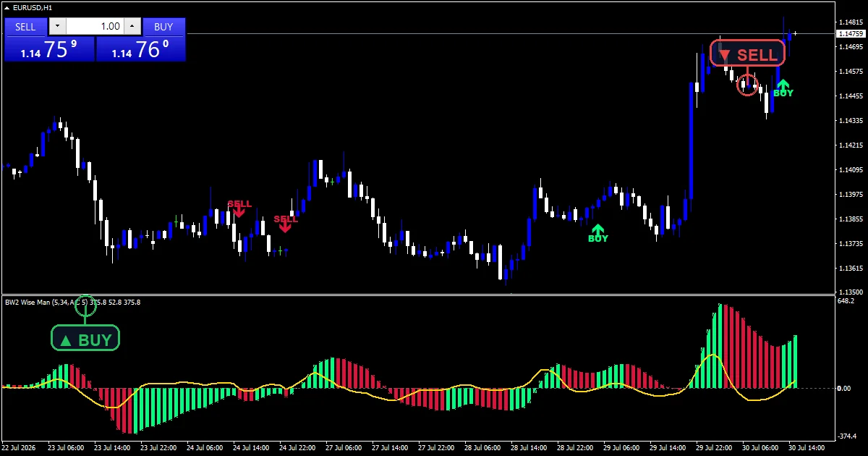Click the SELL button in trading panel
This screenshot has width=868, height=456.
click(x=25, y=27)
